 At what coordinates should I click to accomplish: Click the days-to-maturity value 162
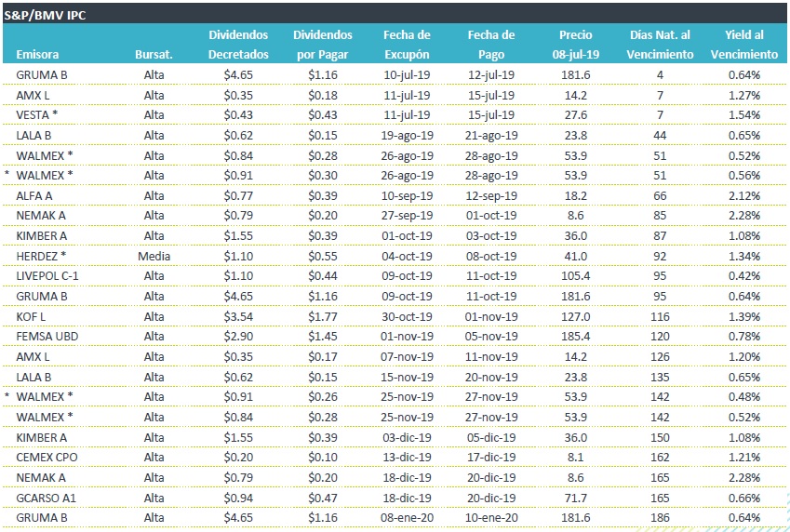[x=660, y=458]
